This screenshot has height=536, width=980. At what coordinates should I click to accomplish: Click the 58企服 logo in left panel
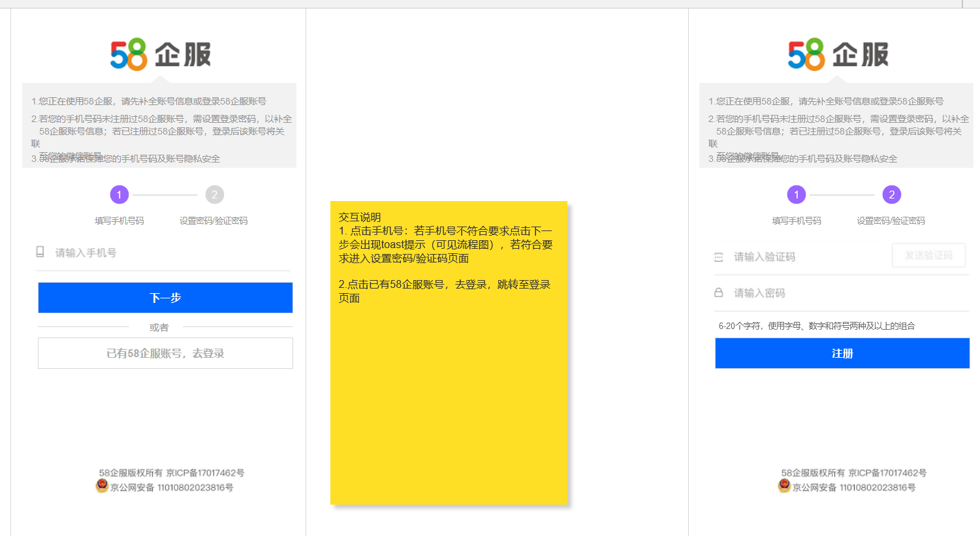pos(161,54)
